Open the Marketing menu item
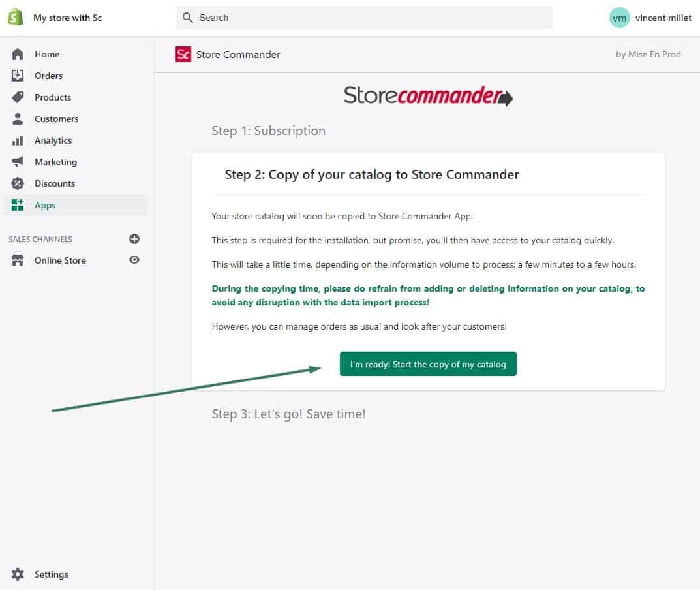This screenshot has width=700, height=590. (76, 162)
